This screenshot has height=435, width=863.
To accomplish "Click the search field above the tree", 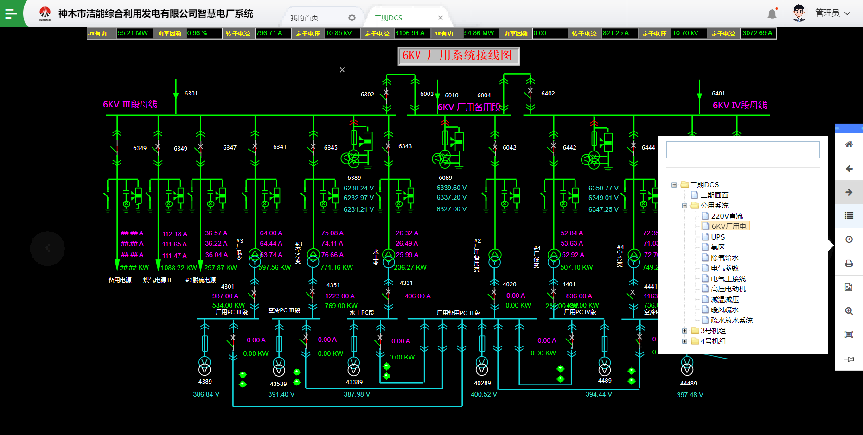I will [742, 149].
